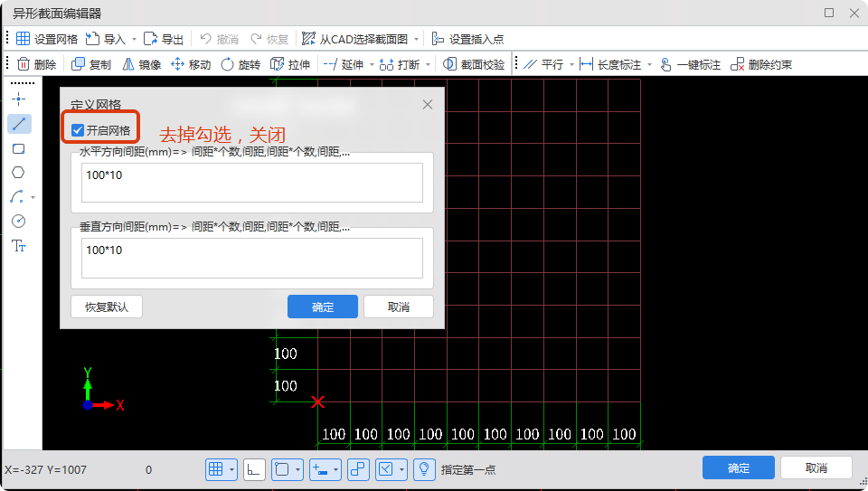Image resolution: width=868 pixels, height=491 pixels.
Task: Maximize the 异形截面编辑器 window
Action: (829, 13)
